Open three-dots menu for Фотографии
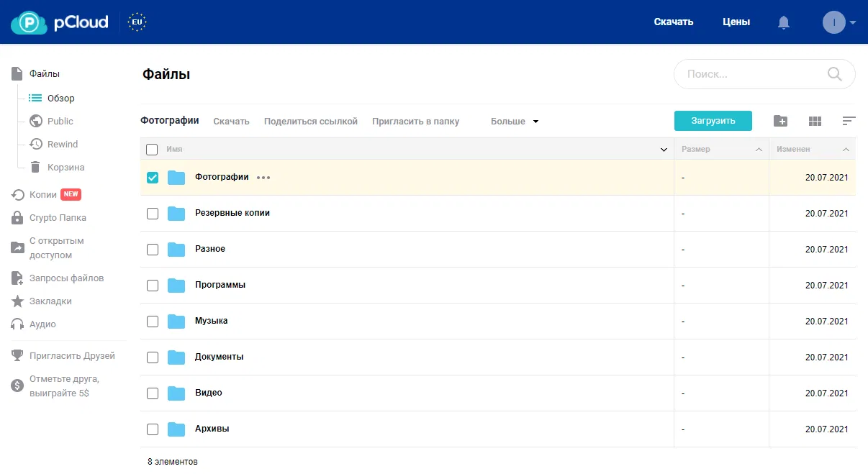This screenshot has width=868, height=474. (263, 178)
